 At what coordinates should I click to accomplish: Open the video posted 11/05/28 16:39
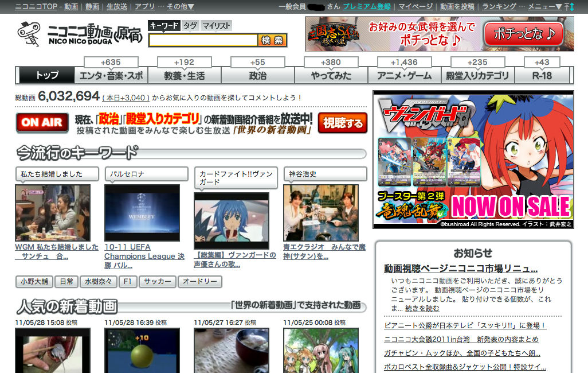click(x=142, y=351)
